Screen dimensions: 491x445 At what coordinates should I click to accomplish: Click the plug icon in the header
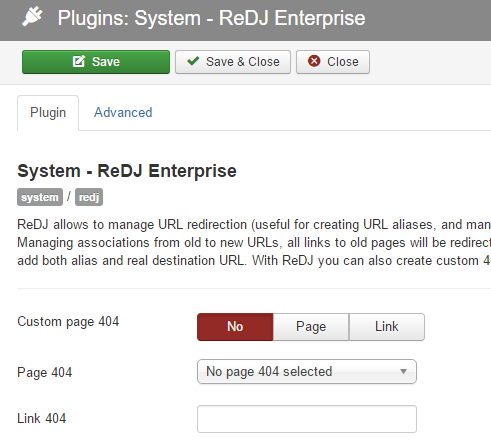[x=32, y=17]
